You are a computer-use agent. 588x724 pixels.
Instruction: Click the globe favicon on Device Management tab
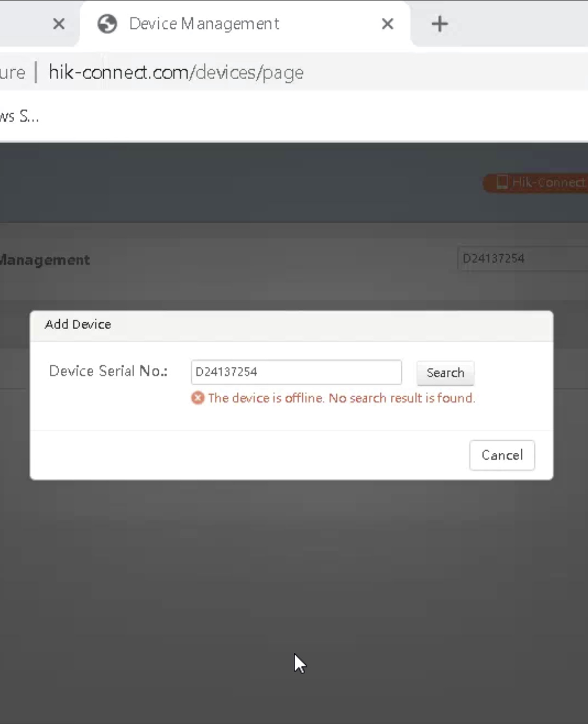pyautogui.click(x=107, y=24)
